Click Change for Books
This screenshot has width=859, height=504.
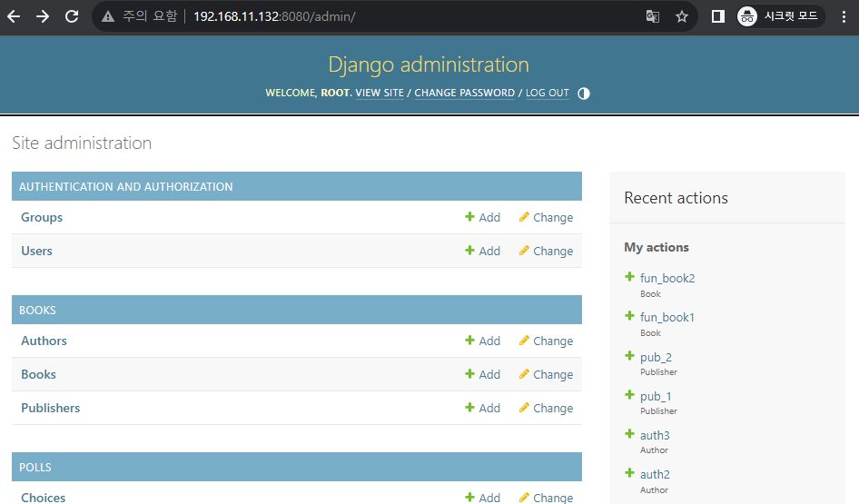547,374
